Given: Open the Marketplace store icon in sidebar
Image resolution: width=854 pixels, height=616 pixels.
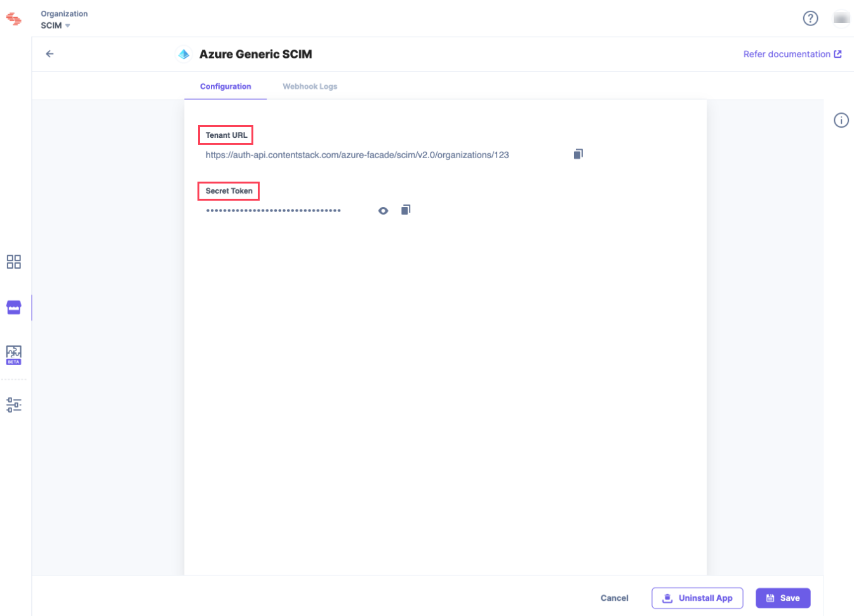Looking at the screenshot, I should coord(14,307).
